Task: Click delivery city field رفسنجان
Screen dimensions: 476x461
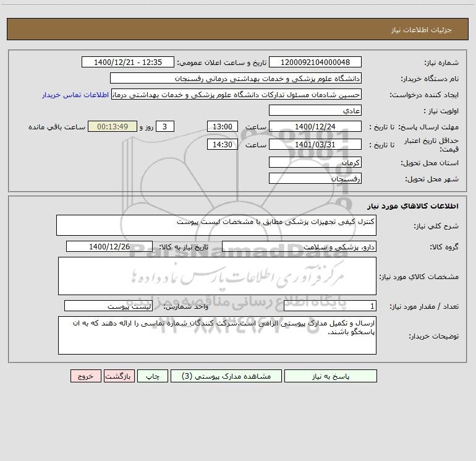Action: (315, 178)
